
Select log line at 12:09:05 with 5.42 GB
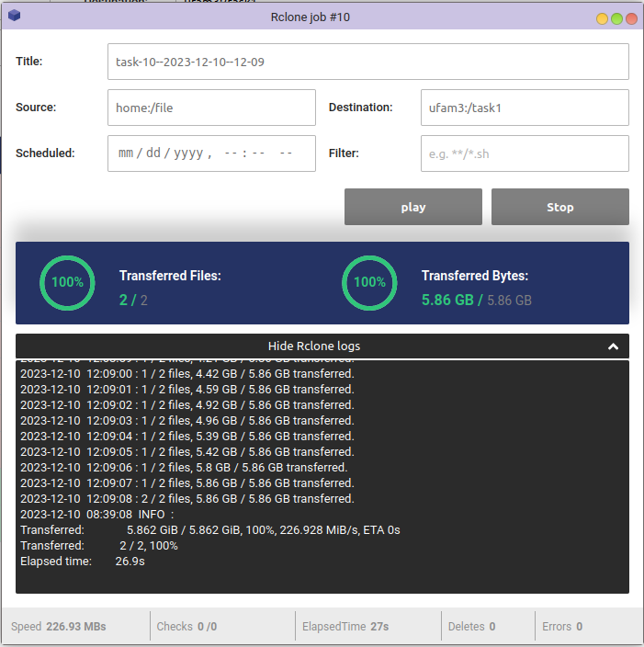point(187,452)
